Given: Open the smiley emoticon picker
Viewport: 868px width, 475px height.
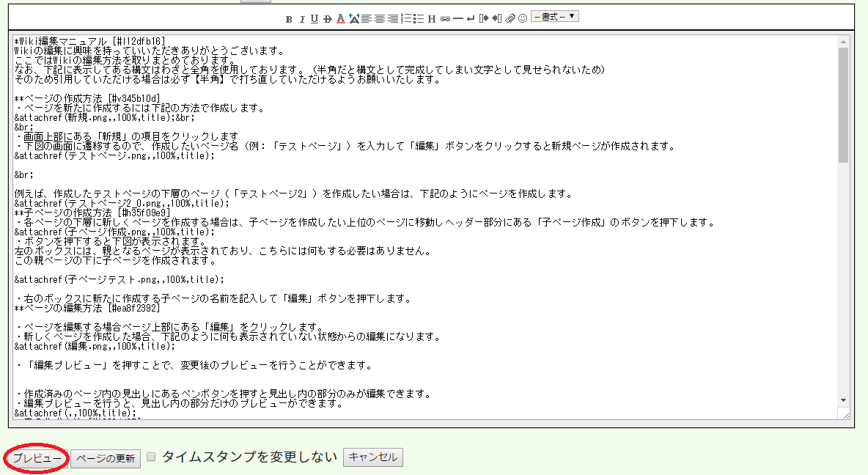Looking at the screenshot, I should pyautogui.click(x=523, y=18).
